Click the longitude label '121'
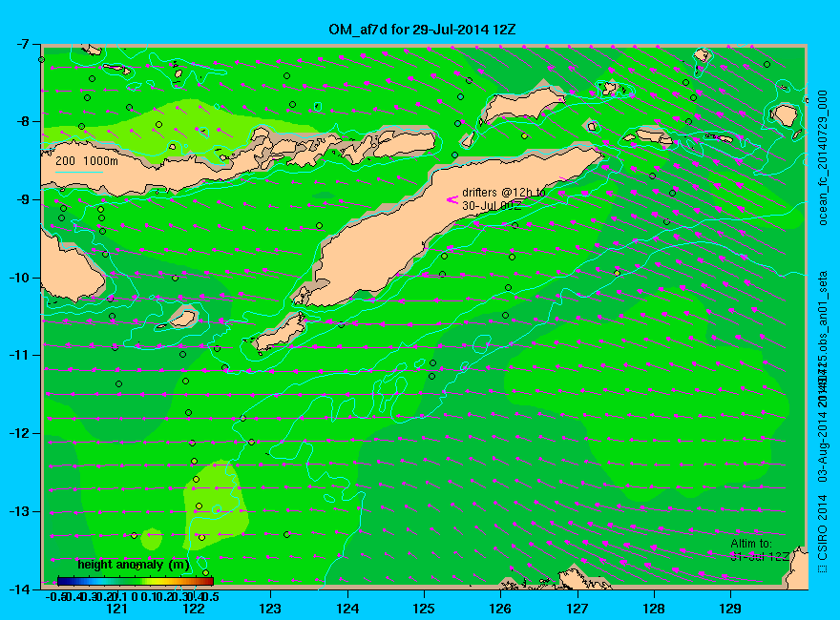The height and width of the screenshot is (620, 840). pos(116,609)
